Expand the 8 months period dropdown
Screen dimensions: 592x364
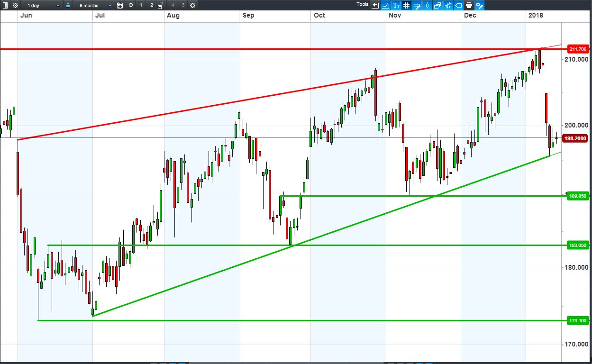[94, 5]
